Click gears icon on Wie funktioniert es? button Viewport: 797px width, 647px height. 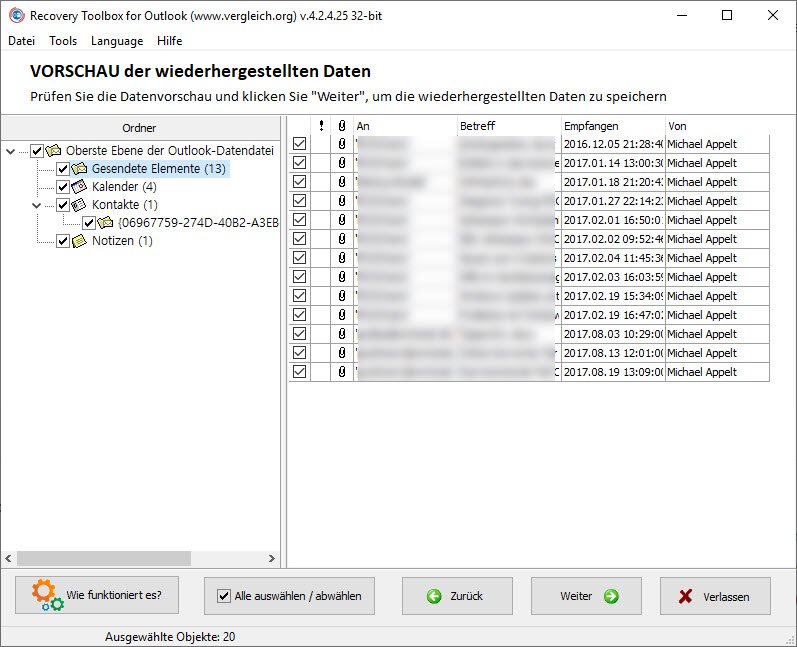point(47,595)
